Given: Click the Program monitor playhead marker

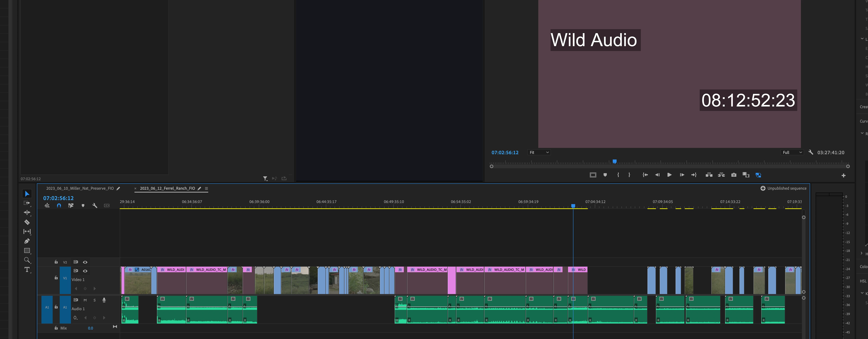Looking at the screenshot, I should coord(615,161).
